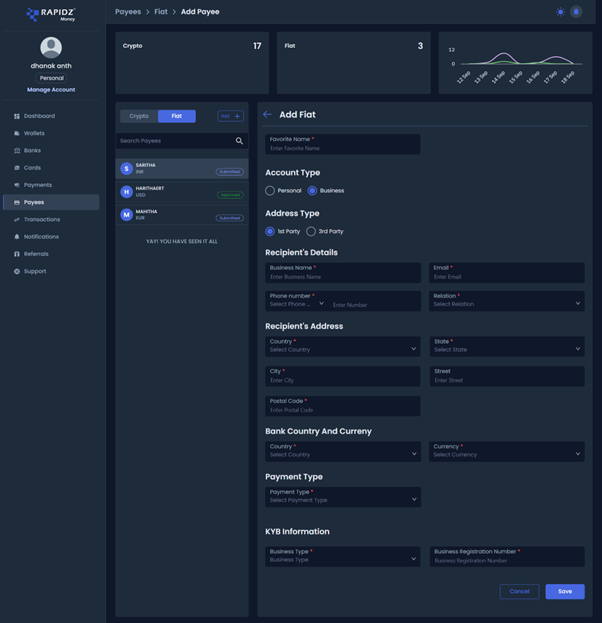This screenshot has height=623, width=602.
Task: Switch to the Crypto tab
Action: coord(139,116)
